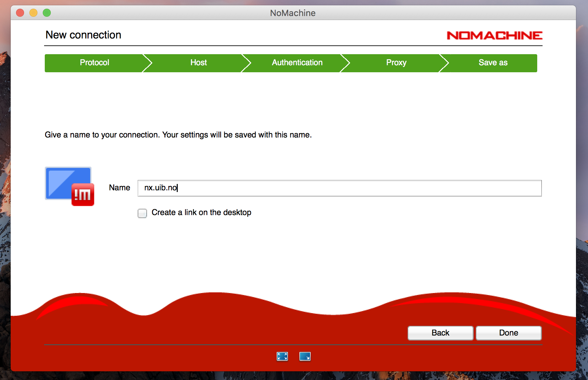Click the 'New connection' heading
This screenshot has height=380, width=588.
[x=83, y=35]
